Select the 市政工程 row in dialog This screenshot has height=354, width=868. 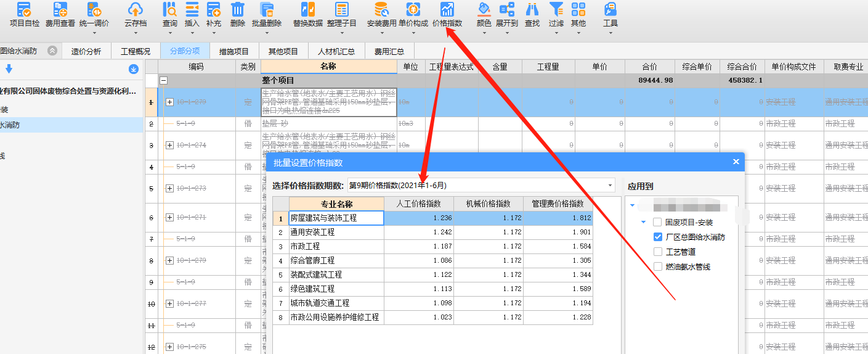(433, 246)
